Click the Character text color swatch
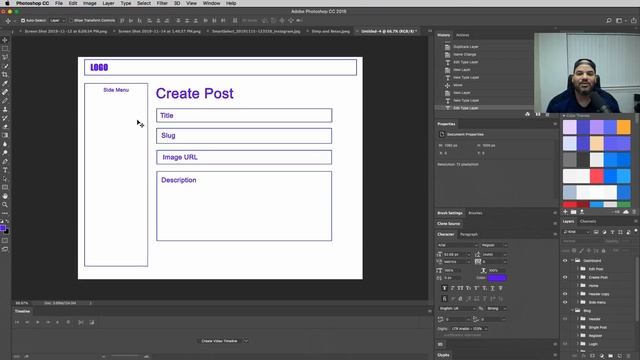Viewport: 640px width, 360px height. [497, 278]
